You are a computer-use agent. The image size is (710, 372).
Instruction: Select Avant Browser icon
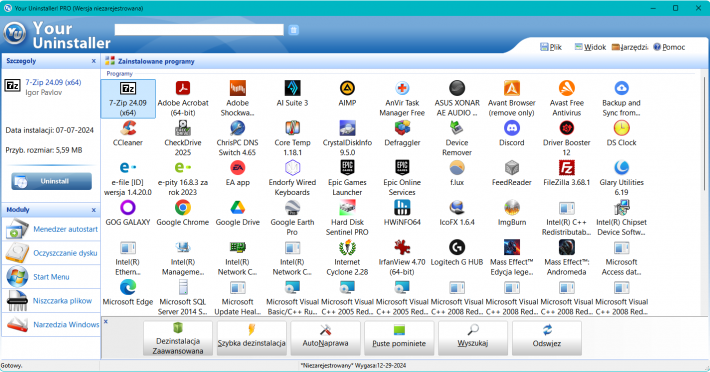click(512, 88)
